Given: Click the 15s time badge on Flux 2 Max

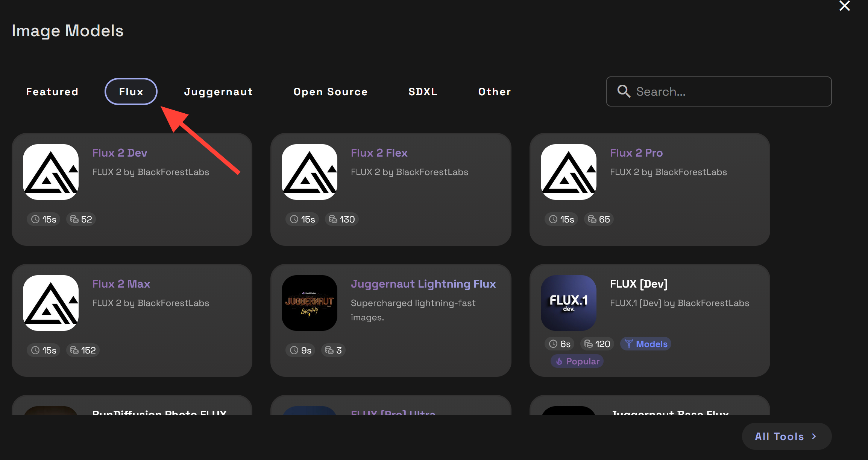Looking at the screenshot, I should click(44, 350).
